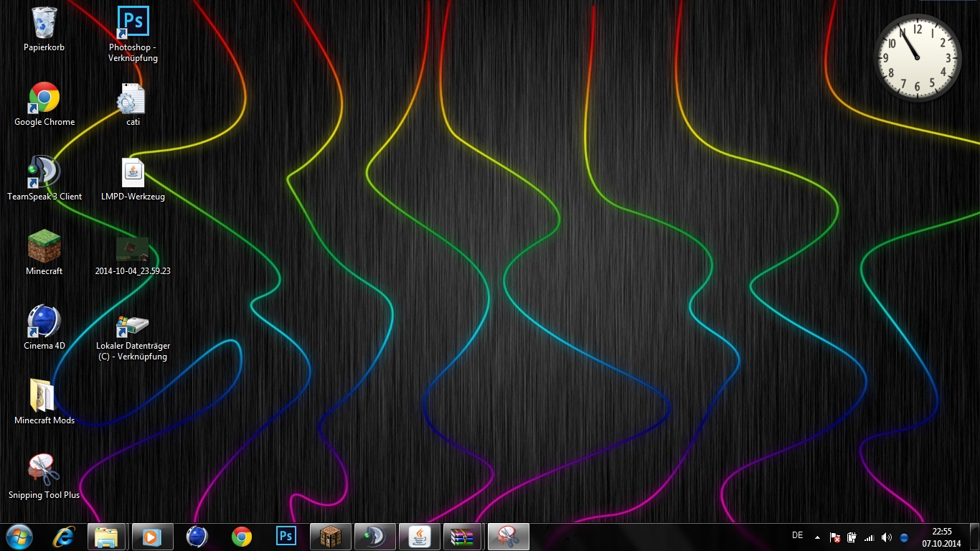Show hidden system tray icons arrow

817,537
